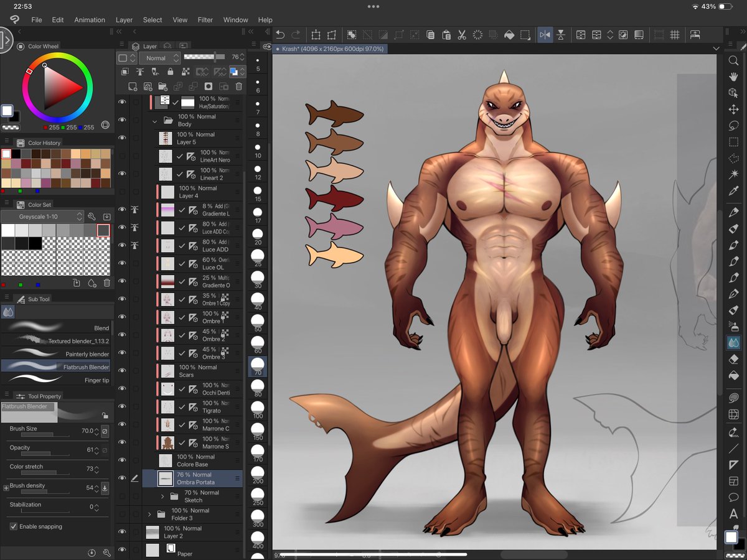The image size is (747, 560).
Task: Select the Rectangle selection marquee tool
Action: pyautogui.click(x=733, y=142)
